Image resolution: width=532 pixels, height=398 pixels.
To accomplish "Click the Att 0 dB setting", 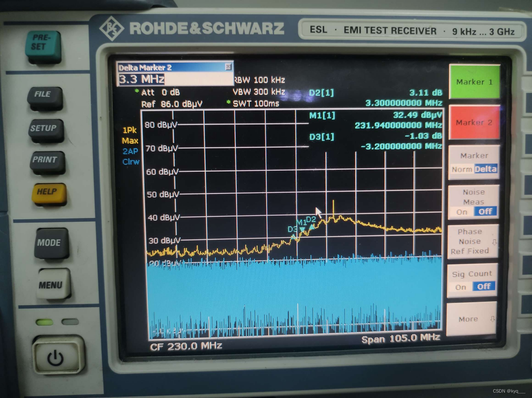I will [x=158, y=92].
